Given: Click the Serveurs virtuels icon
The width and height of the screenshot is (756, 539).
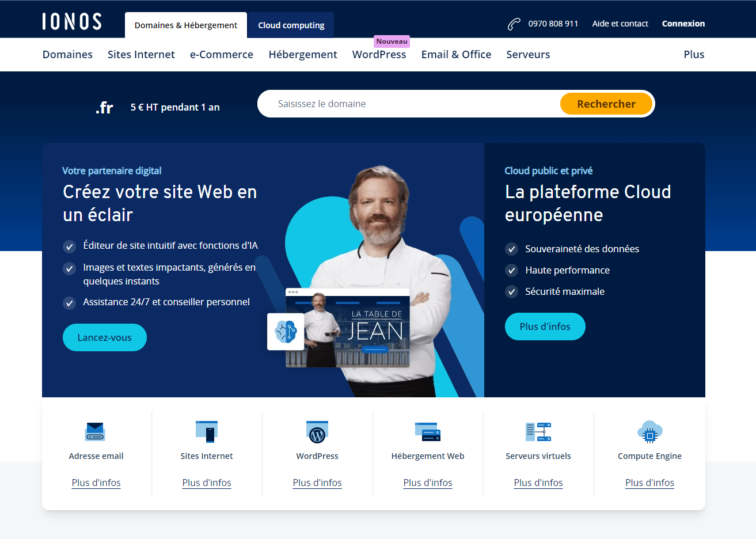Looking at the screenshot, I should 538,431.
